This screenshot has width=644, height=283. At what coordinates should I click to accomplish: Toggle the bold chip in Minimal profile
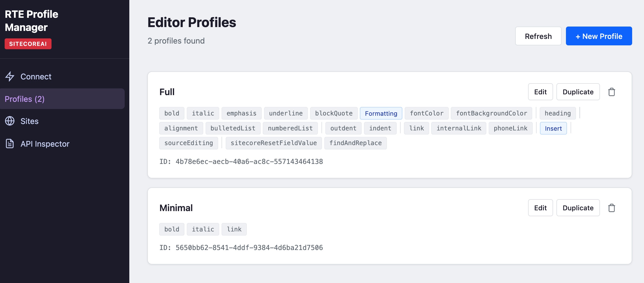coord(172,229)
